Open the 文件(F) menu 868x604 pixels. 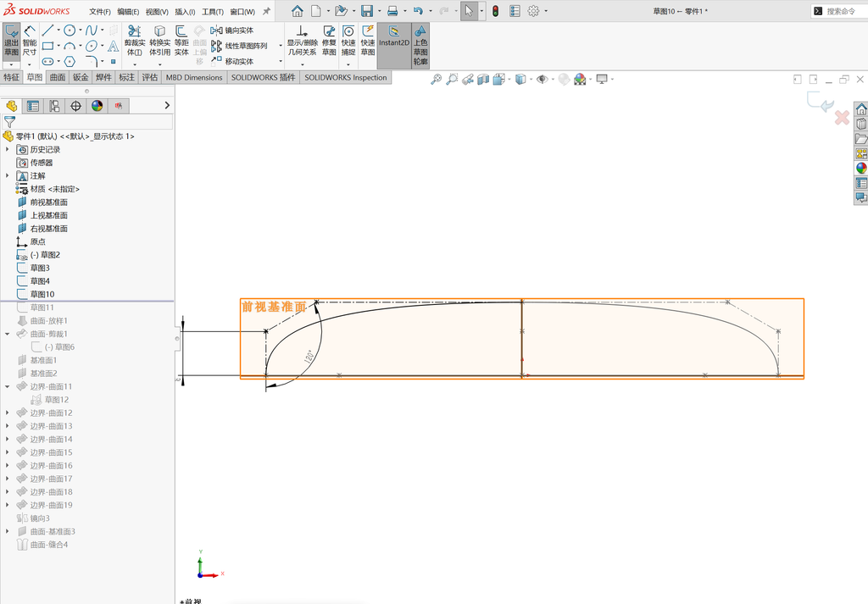point(100,11)
